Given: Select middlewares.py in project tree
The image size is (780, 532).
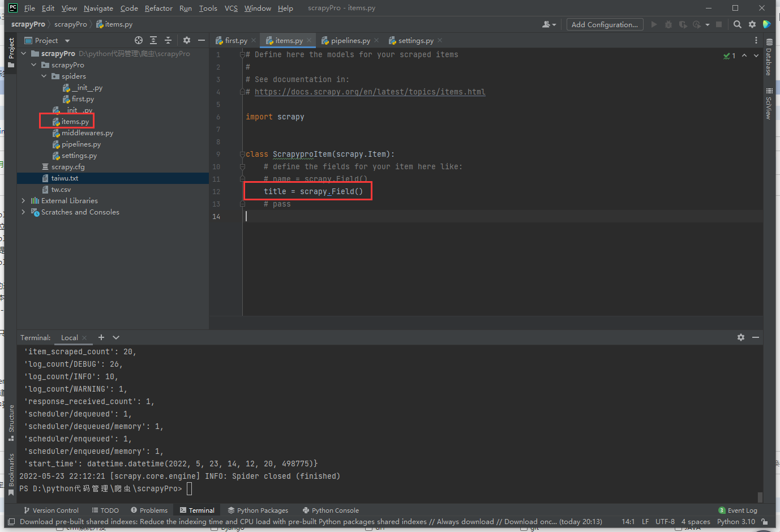Looking at the screenshot, I should click(87, 133).
